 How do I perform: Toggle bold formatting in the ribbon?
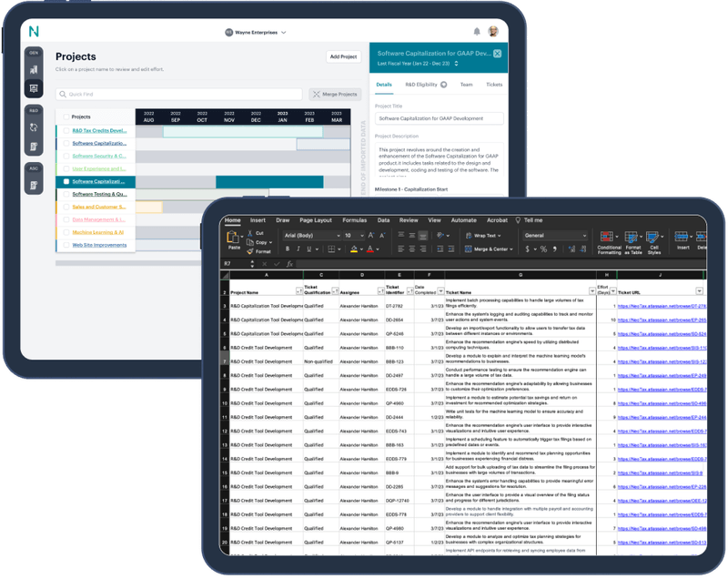pyautogui.click(x=287, y=248)
